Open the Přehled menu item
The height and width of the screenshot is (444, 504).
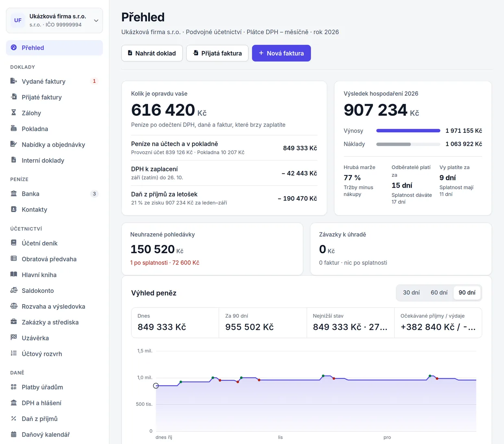[54, 48]
